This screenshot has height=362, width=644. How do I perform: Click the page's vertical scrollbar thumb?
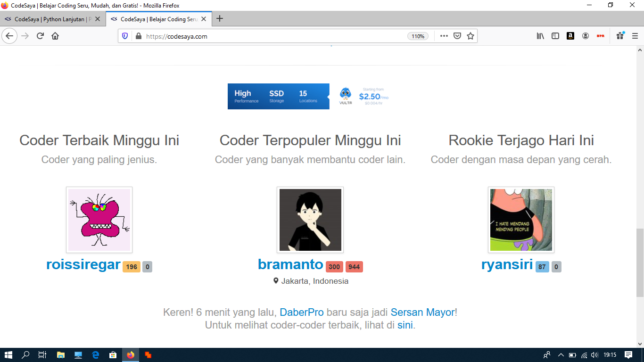pyautogui.click(x=640, y=262)
